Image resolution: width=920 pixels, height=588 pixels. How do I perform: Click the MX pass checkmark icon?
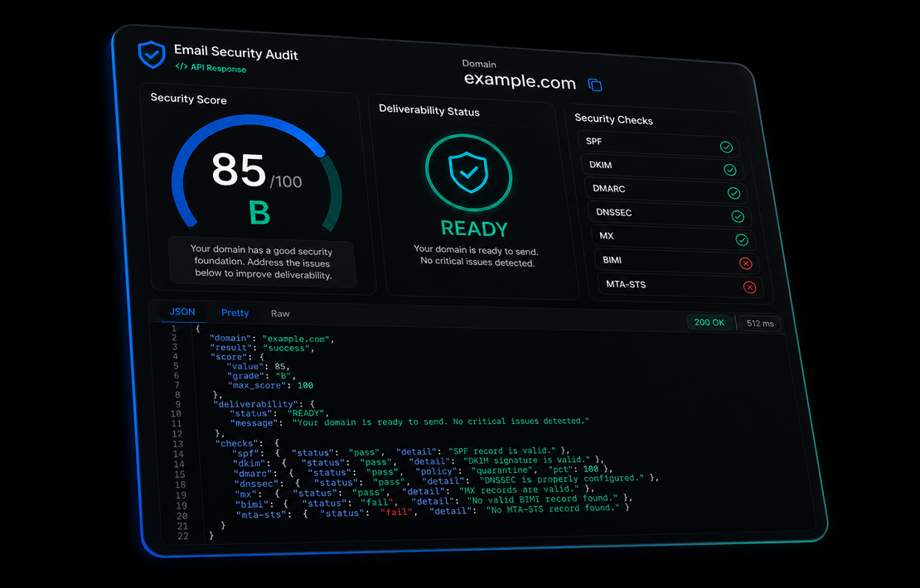(742, 240)
